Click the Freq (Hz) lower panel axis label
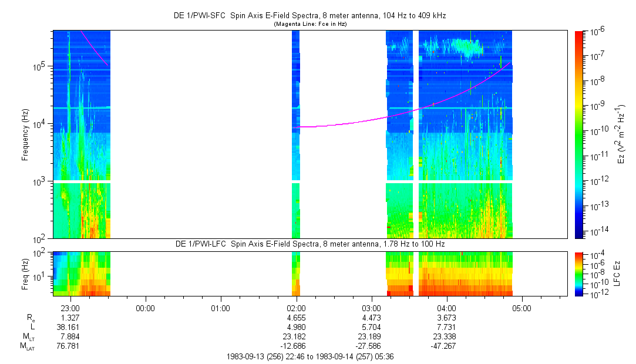 [x=25, y=273]
